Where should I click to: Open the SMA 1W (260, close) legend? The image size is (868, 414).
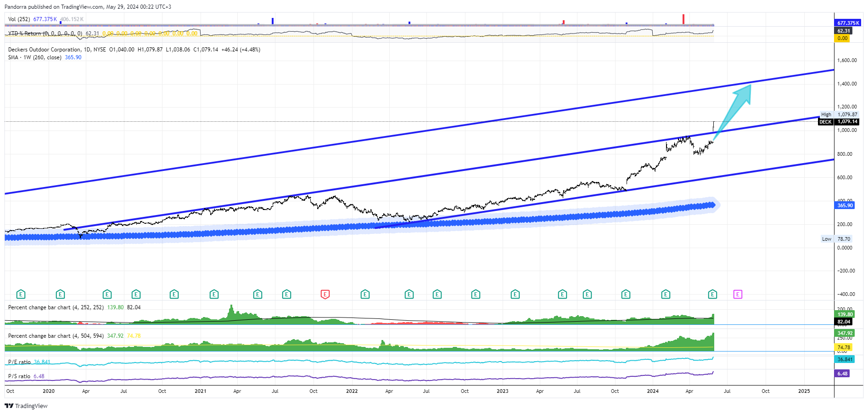pos(34,57)
